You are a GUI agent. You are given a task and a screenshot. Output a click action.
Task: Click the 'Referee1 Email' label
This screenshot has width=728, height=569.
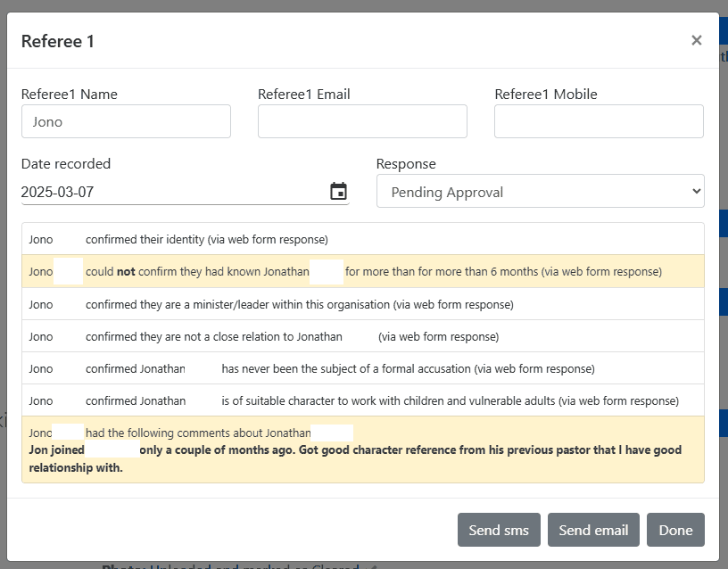[303, 95]
